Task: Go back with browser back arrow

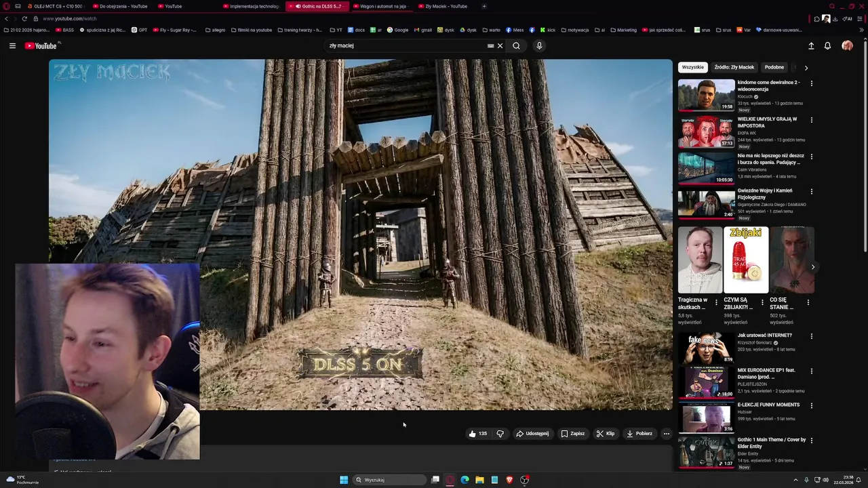Action: click(x=7, y=19)
